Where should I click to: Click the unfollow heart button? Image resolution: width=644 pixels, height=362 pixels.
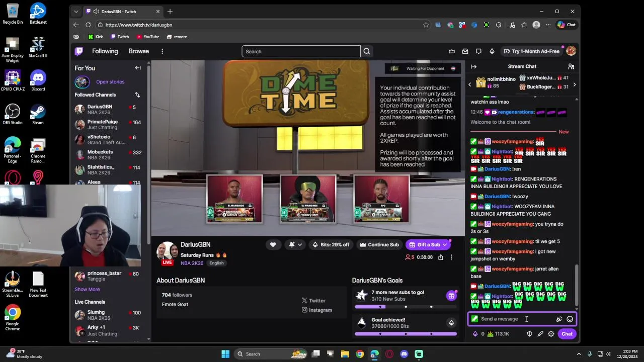tap(273, 245)
